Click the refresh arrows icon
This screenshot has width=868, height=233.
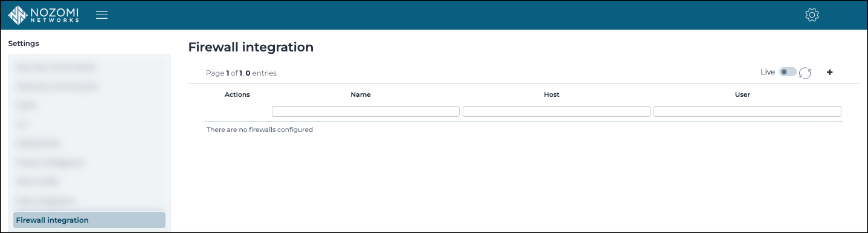805,73
